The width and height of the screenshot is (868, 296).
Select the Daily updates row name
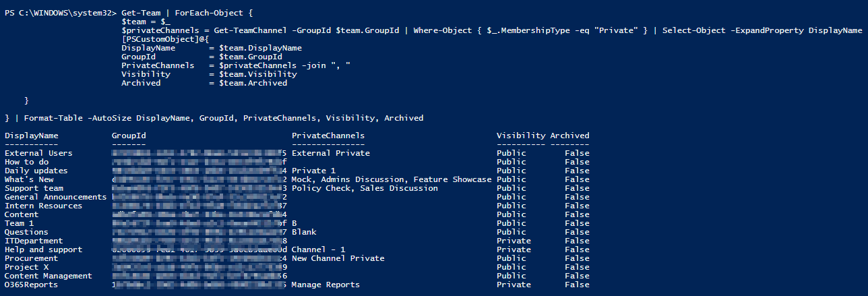point(36,171)
